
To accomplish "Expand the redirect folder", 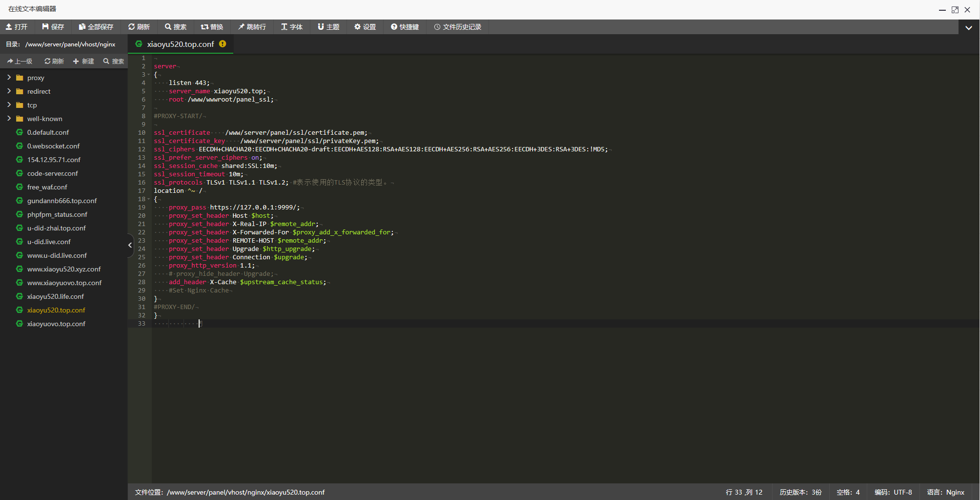I will (9, 91).
